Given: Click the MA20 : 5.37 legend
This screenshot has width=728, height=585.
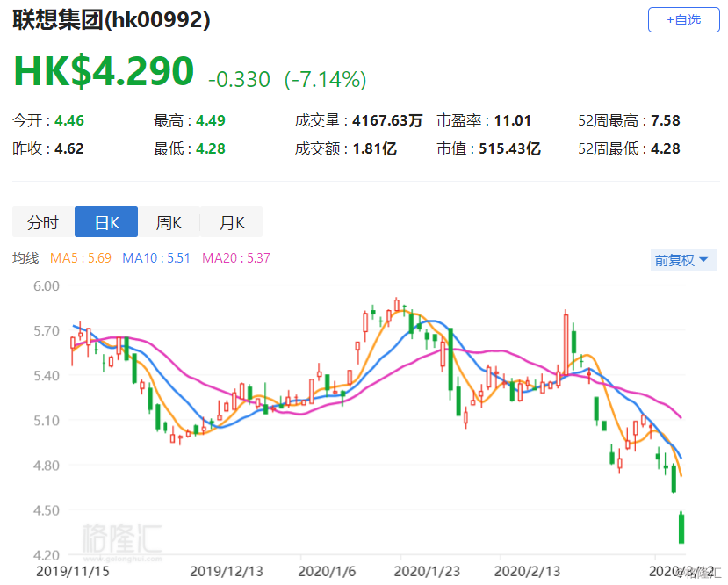Looking at the screenshot, I should point(236,258).
